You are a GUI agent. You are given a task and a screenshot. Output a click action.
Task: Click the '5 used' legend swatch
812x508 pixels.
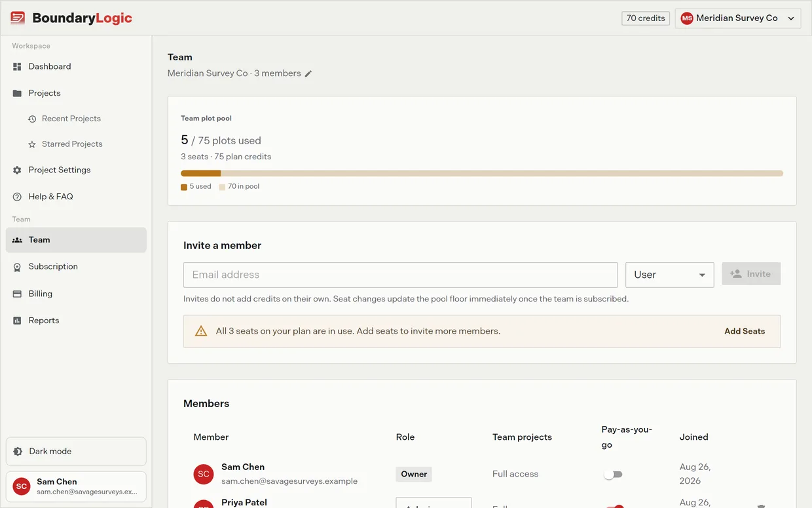click(184, 187)
